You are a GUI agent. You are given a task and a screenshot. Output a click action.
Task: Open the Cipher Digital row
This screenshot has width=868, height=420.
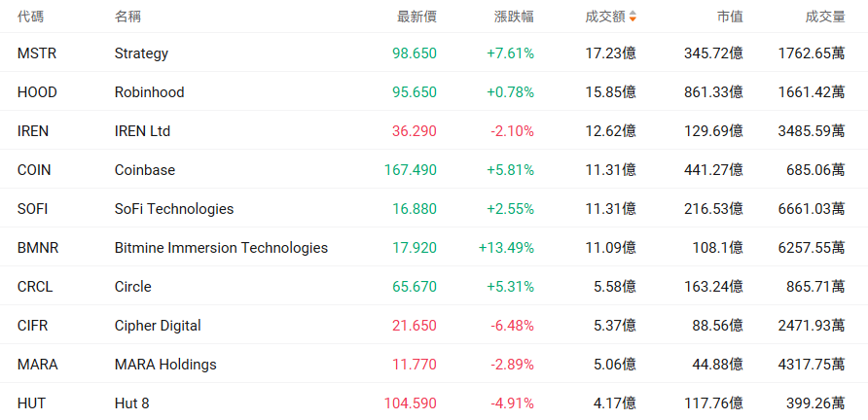click(434, 326)
